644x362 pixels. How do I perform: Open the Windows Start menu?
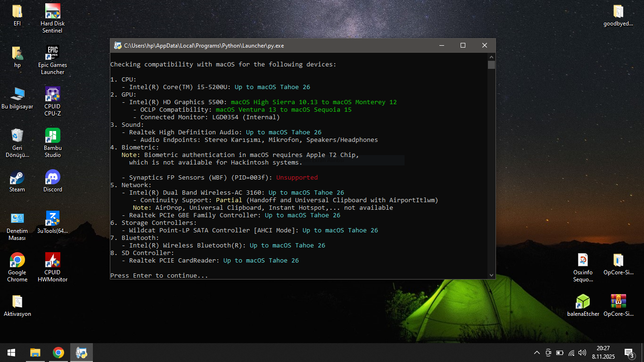(11, 353)
